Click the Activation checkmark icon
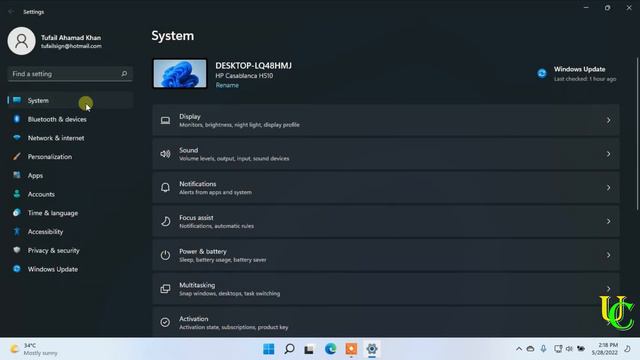Viewport: 640px width, 360px height. pos(165,322)
